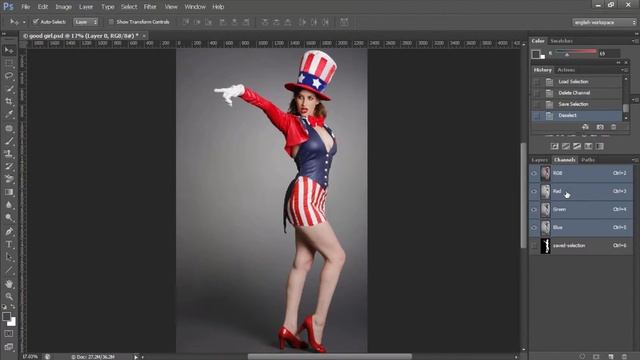The height and width of the screenshot is (360, 640).
Task: Select the Clone Stamp tool
Action: pyautogui.click(x=9, y=153)
